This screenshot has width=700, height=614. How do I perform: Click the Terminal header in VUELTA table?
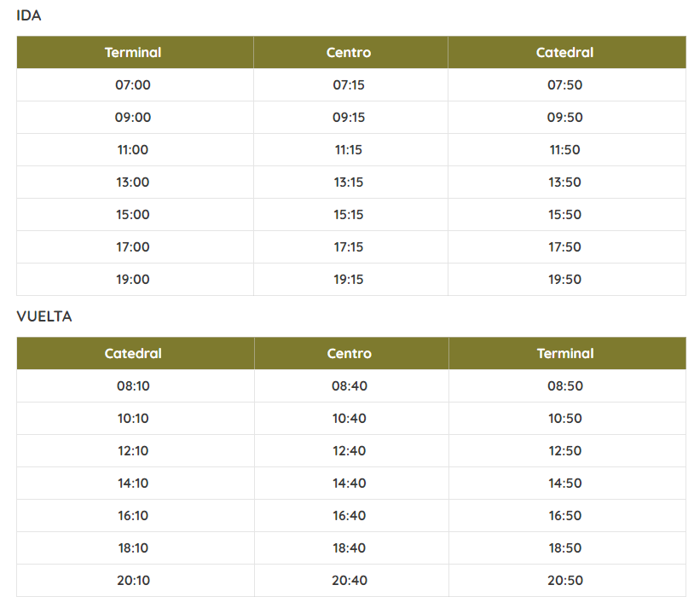[x=565, y=353]
